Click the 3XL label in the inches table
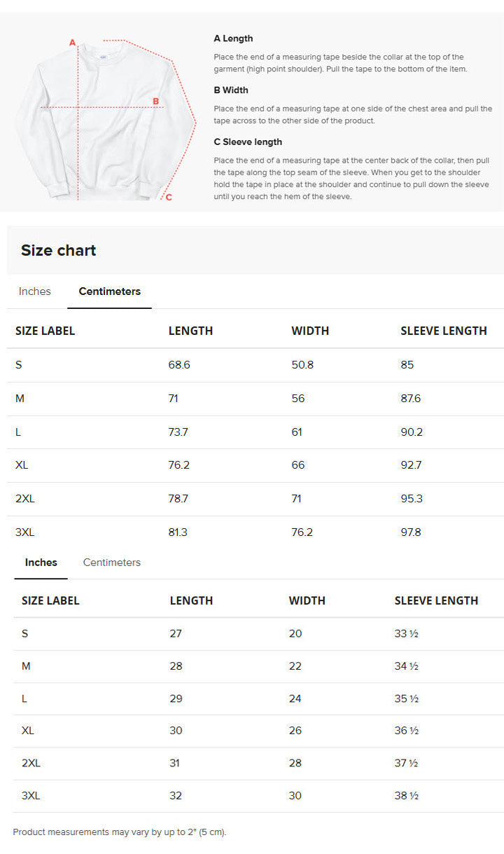The width and height of the screenshot is (504, 854). pyautogui.click(x=29, y=796)
